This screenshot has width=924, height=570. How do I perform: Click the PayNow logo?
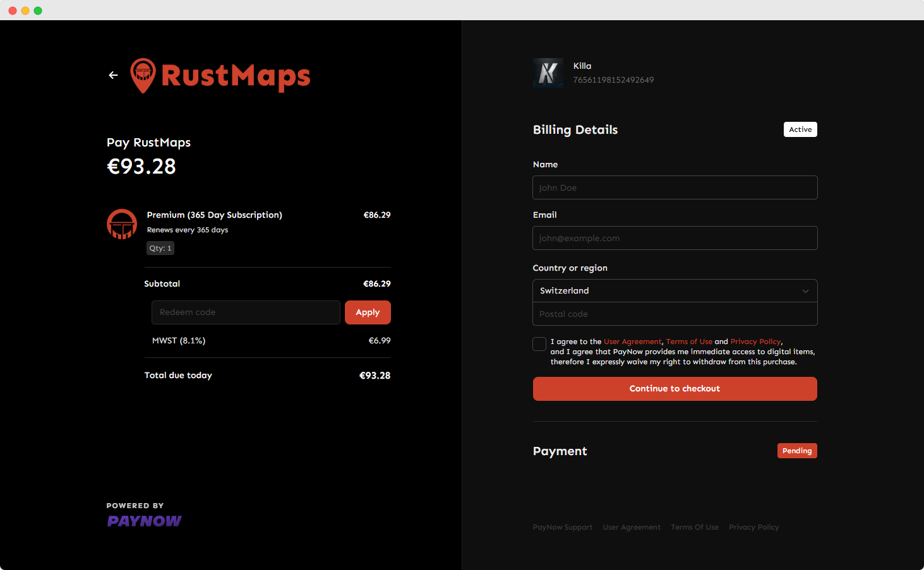pyautogui.click(x=144, y=521)
